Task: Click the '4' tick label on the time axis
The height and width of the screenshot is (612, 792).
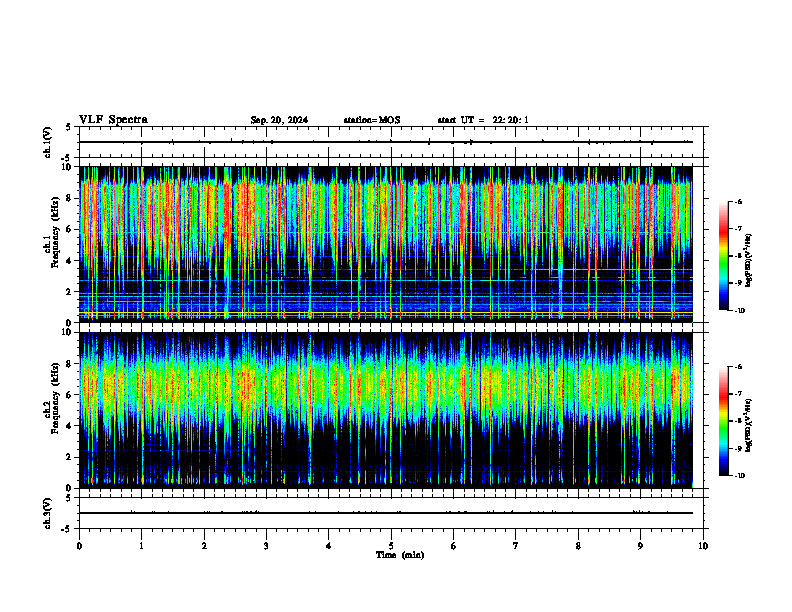Action: click(329, 546)
